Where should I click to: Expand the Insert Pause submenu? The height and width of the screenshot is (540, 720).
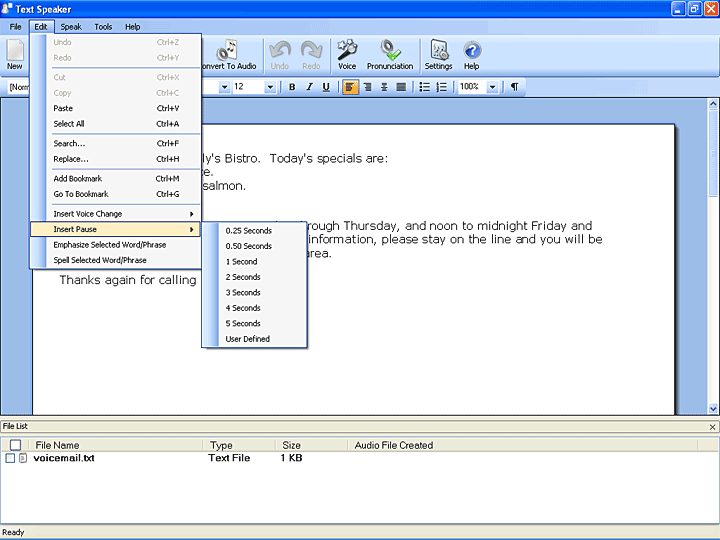tap(115, 229)
